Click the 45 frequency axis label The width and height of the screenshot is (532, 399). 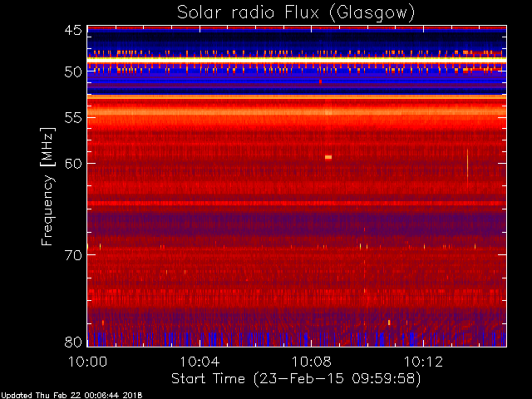pyautogui.click(x=73, y=30)
